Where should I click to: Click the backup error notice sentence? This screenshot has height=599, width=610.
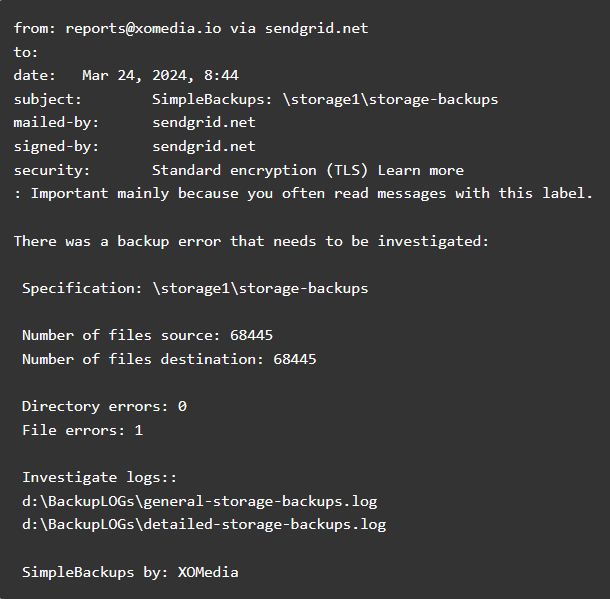pos(251,241)
